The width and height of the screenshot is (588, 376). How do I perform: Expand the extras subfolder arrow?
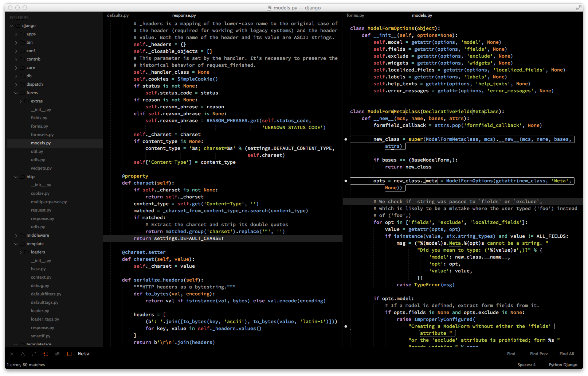click(20, 101)
